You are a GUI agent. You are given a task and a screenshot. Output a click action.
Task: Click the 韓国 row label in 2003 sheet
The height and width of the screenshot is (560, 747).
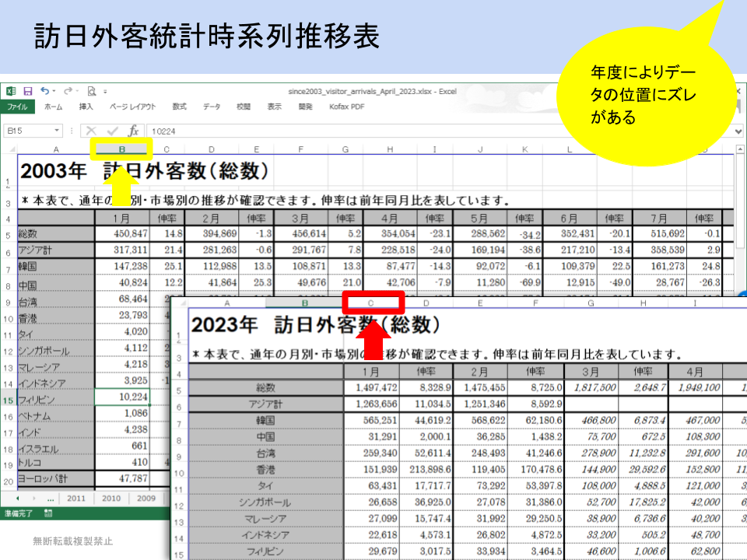click(x=56, y=266)
